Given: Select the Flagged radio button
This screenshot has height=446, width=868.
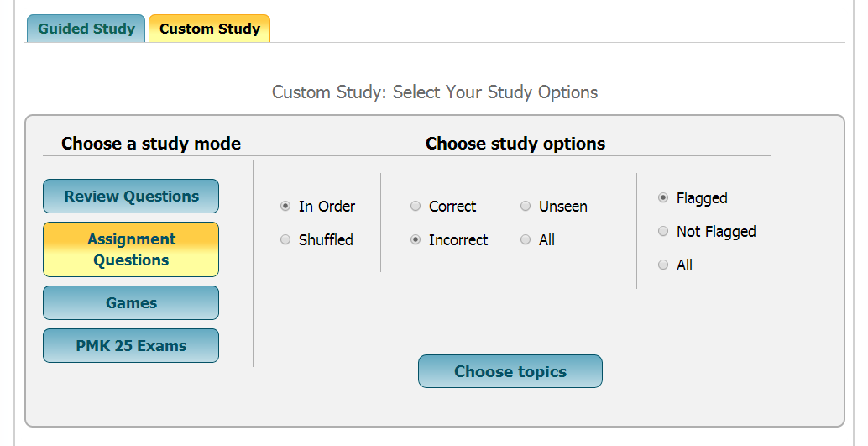Looking at the screenshot, I should pyautogui.click(x=663, y=198).
